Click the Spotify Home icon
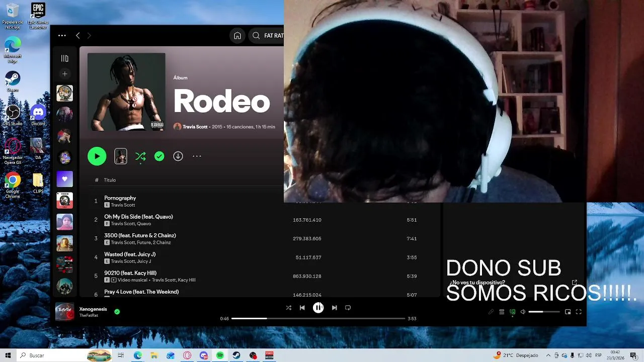The height and width of the screenshot is (362, 644). (237, 36)
